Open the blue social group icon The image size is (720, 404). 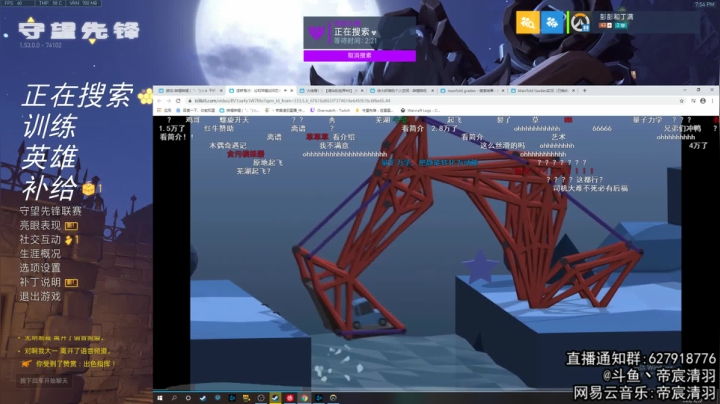coord(552,22)
